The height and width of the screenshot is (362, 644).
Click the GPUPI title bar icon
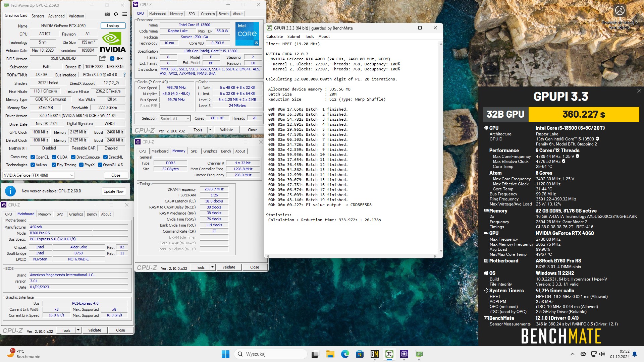tap(269, 28)
